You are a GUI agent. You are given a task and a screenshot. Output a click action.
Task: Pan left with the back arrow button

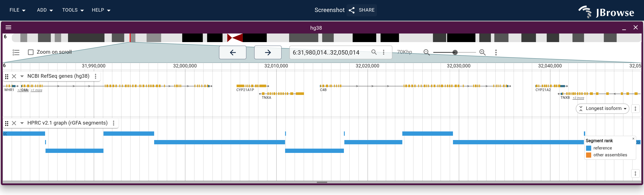tap(232, 52)
